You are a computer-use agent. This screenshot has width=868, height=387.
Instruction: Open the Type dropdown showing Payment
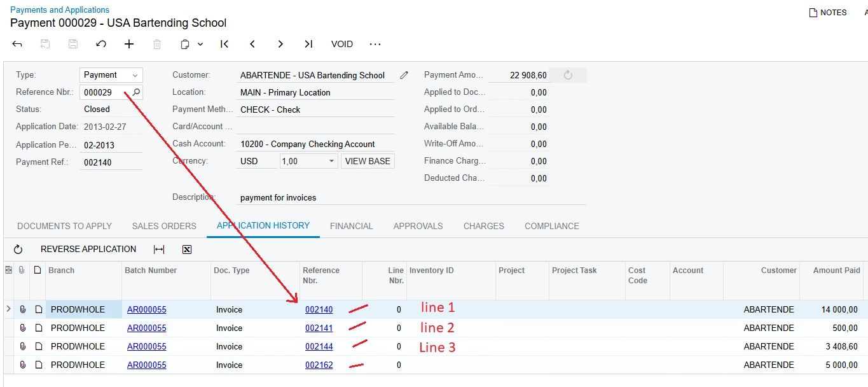(111, 75)
